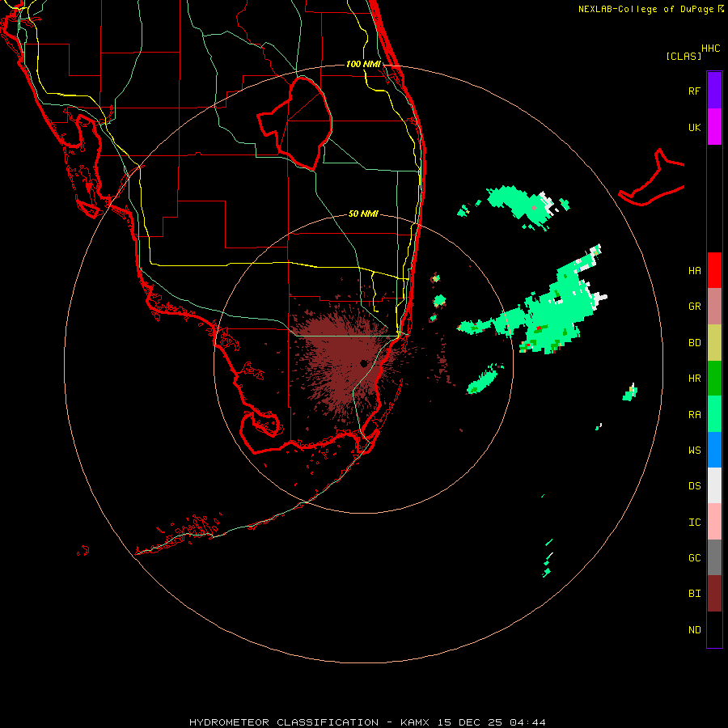This screenshot has height=728, width=728.
Task: Click the "HHC" product label
Action: coord(711,49)
